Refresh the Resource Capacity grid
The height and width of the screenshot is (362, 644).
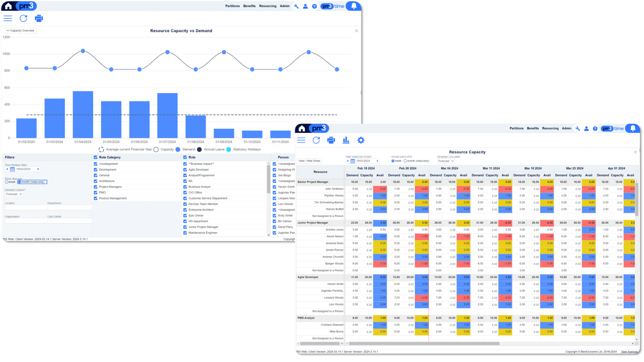point(316,140)
